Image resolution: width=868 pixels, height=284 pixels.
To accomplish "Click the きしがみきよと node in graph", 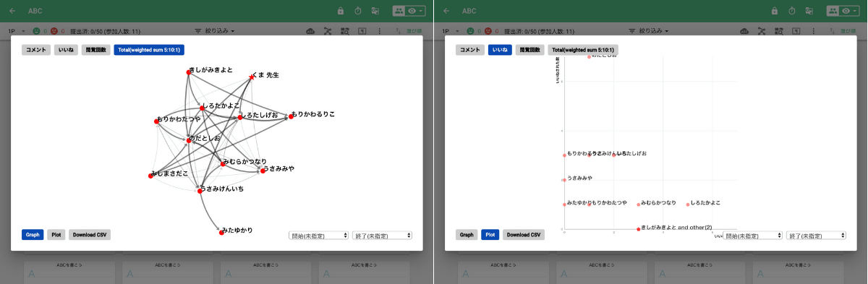I will 188,72.
